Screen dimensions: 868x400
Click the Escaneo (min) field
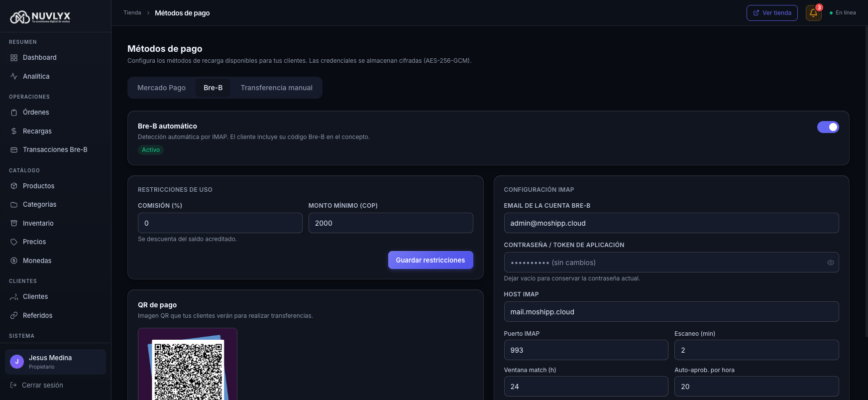point(757,350)
